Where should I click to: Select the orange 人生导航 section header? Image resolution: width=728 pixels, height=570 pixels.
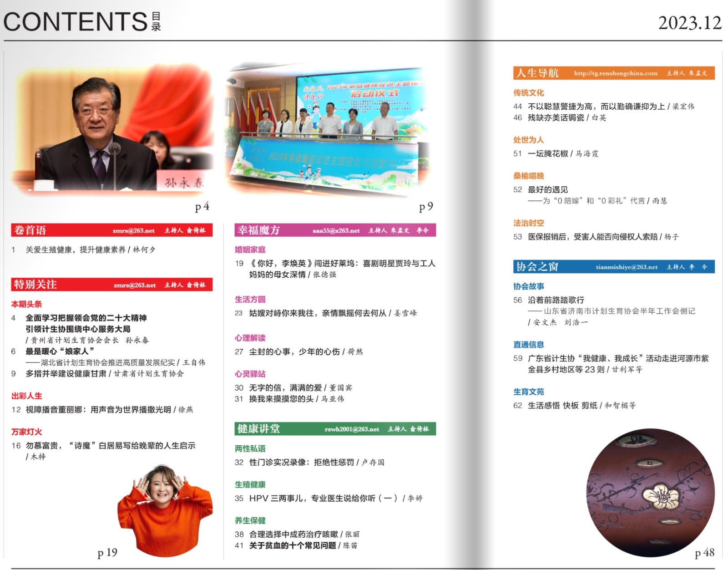point(613,73)
